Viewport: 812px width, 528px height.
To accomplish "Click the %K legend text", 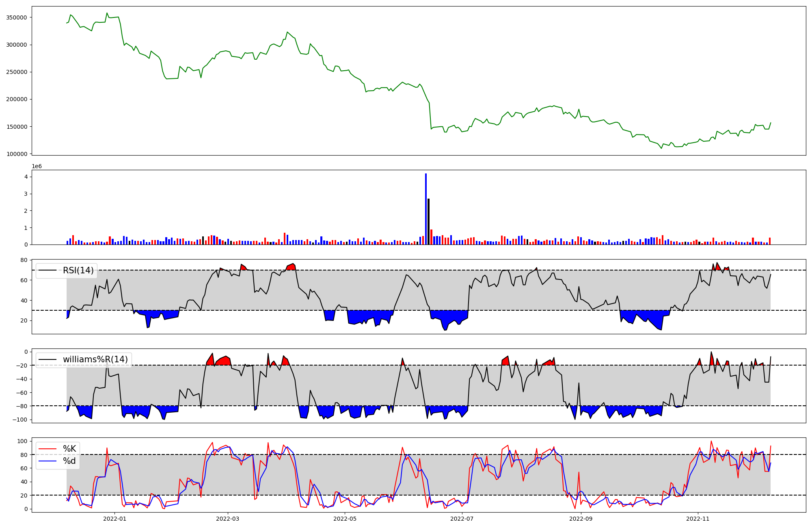I will [69, 449].
